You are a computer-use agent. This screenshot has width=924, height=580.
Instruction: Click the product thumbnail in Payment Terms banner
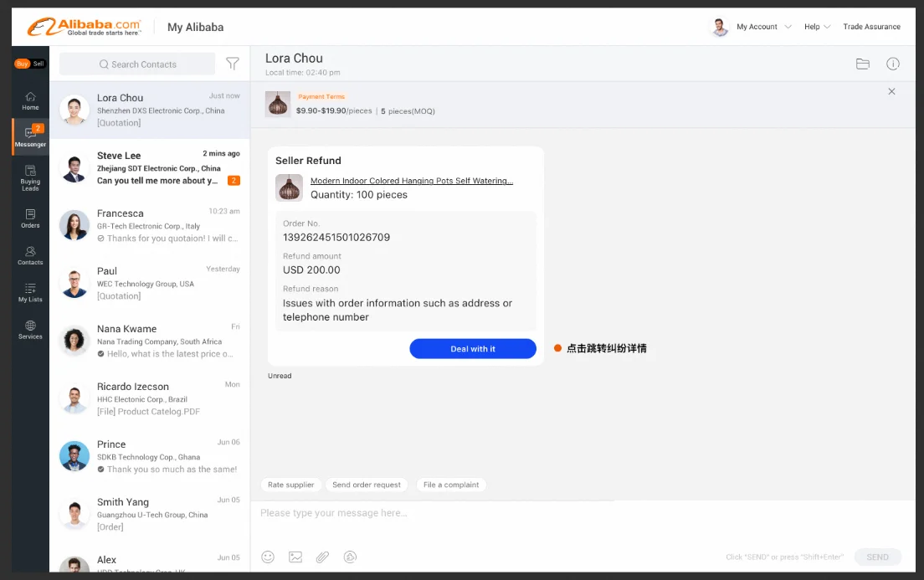(278, 104)
